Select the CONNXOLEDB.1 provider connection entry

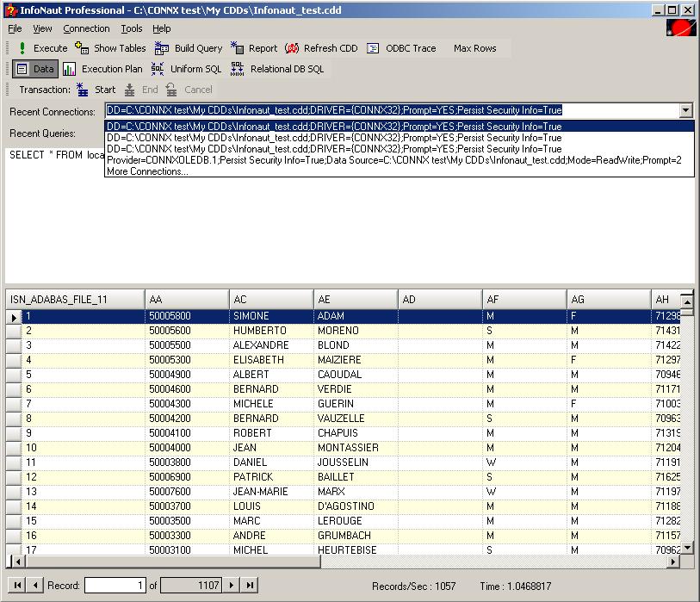click(x=400, y=160)
